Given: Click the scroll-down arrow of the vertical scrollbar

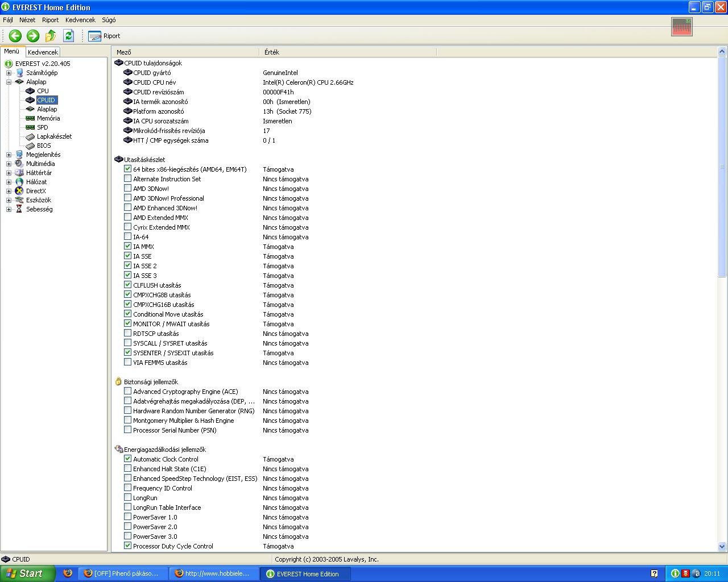Looking at the screenshot, I should 722,547.
